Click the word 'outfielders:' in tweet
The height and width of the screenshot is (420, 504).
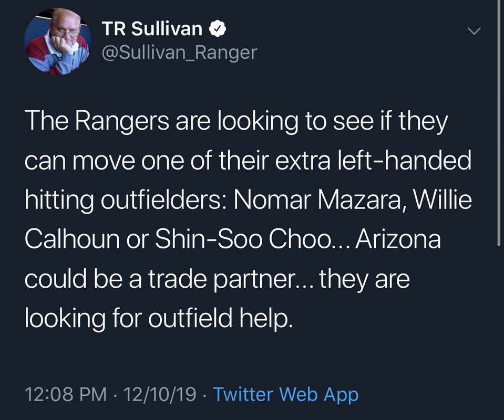[165, 199]
